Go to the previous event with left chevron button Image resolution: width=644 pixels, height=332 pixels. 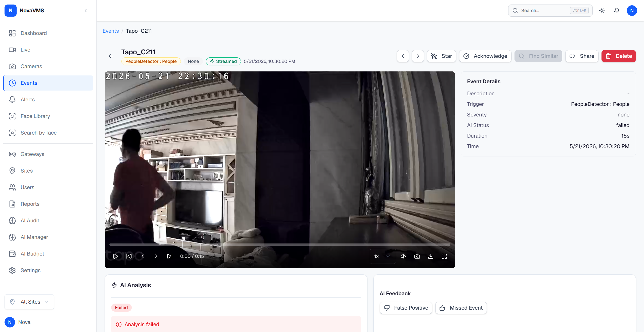pos(403,56)
